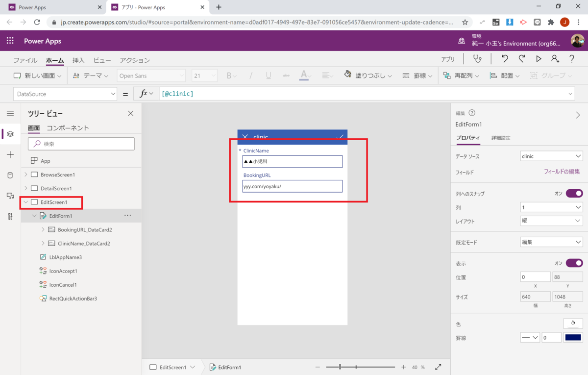Image resolution: width=588 pixels, height=375 pixels.
Task: Open the 列 column count dropdown
Action: point(551,207)
